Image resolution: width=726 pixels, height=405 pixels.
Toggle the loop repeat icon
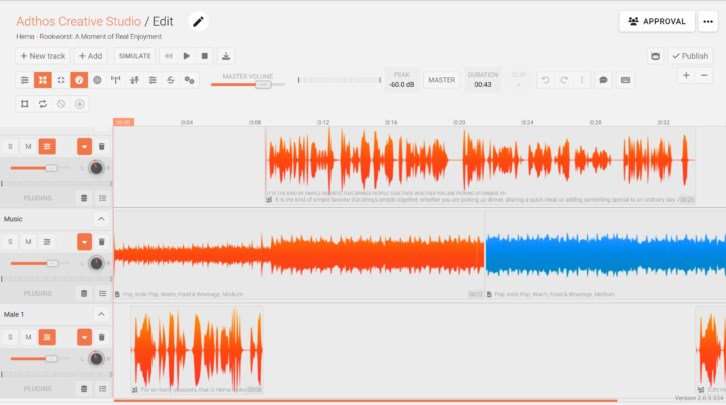coord(43,104)
